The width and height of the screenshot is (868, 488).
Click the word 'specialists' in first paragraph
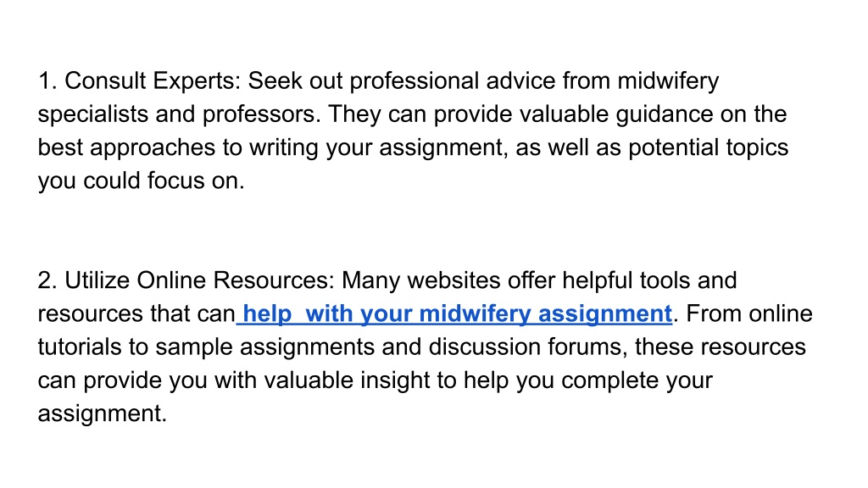pyautogui.click(x=93, y=114)
